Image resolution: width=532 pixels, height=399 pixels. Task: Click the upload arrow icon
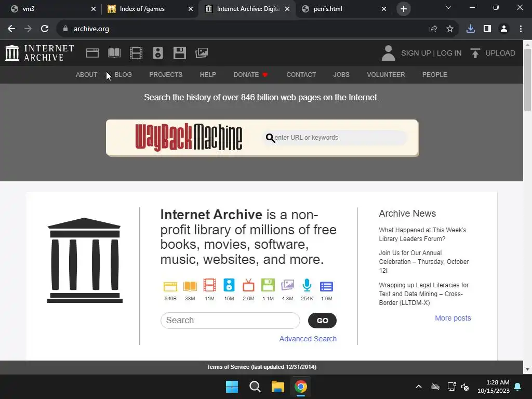(x=475, y=53)
